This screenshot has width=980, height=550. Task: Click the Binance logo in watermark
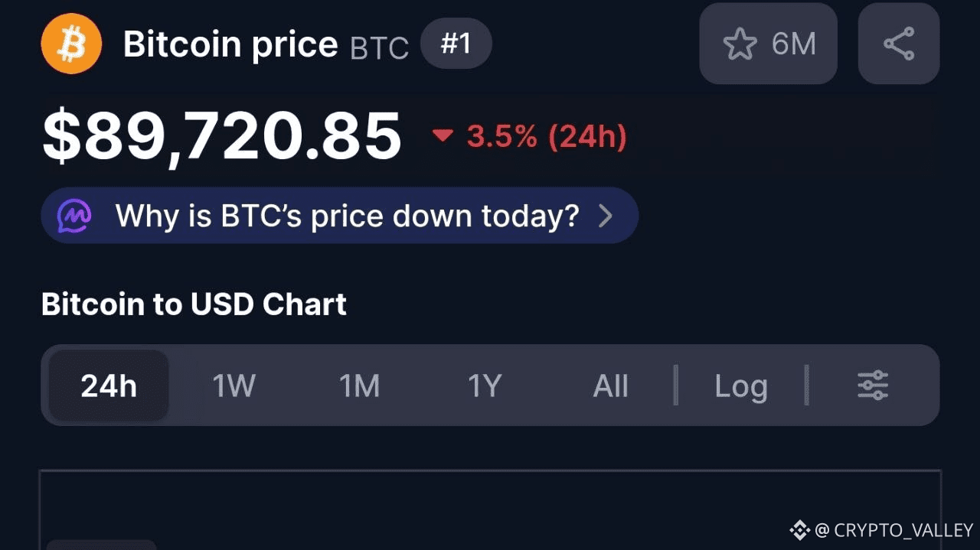tap(799, 529)
